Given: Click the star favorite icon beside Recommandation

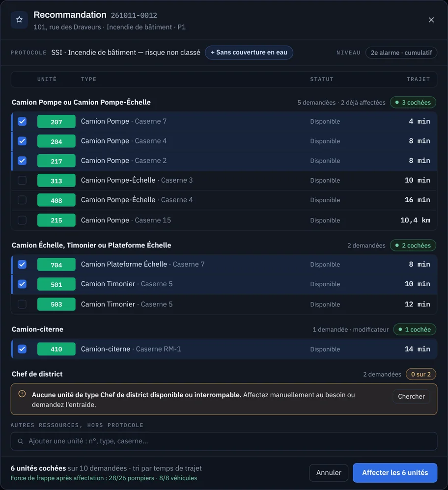Looking at the screenshot, I should coord(19,20).
